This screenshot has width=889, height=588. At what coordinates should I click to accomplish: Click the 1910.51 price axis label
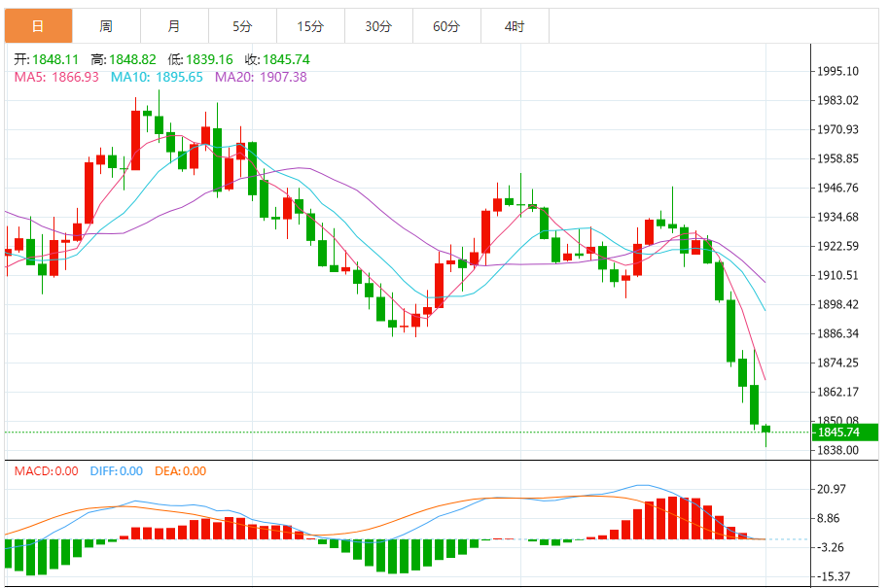coord(837,276)
